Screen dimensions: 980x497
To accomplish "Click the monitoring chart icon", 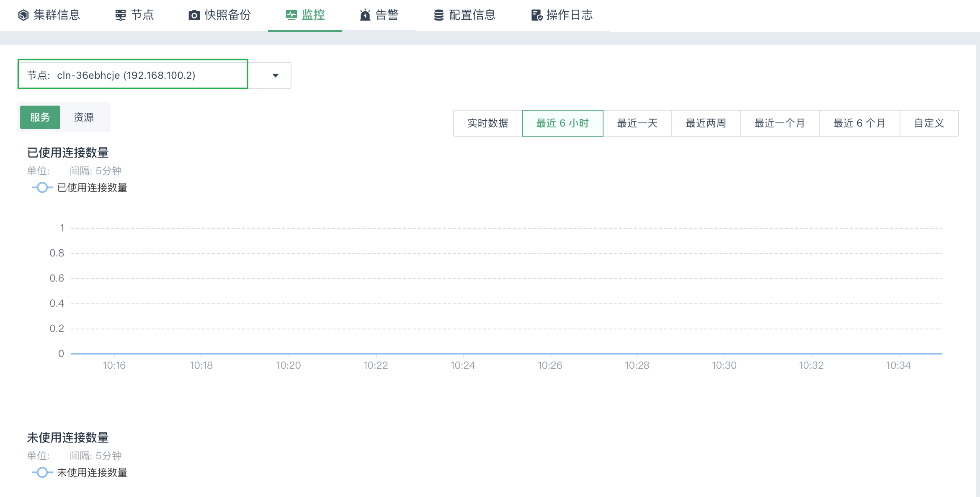I will point(291,15).
